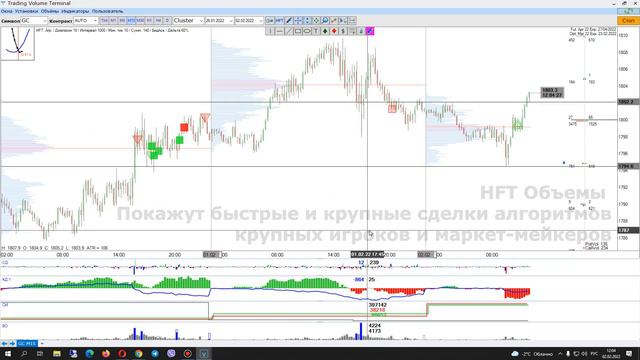
Task: Click the HFT toolbar button
Action: coord(279,20)
